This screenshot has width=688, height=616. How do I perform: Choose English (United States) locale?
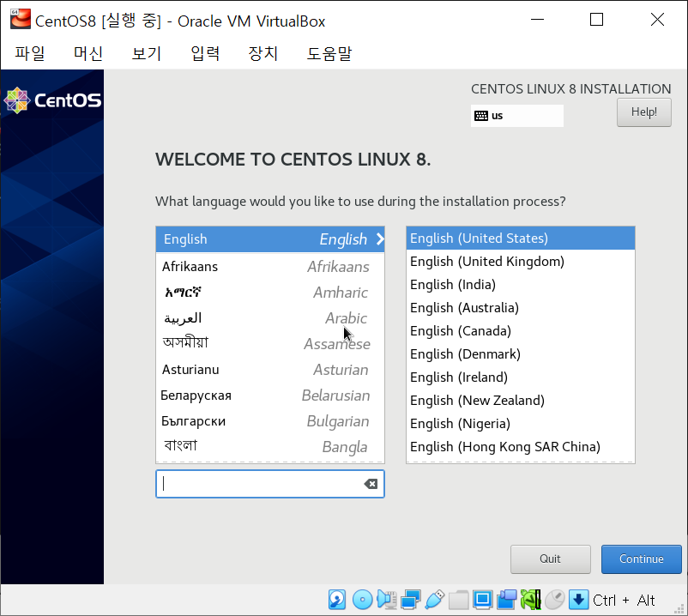[x=521, y=239]
